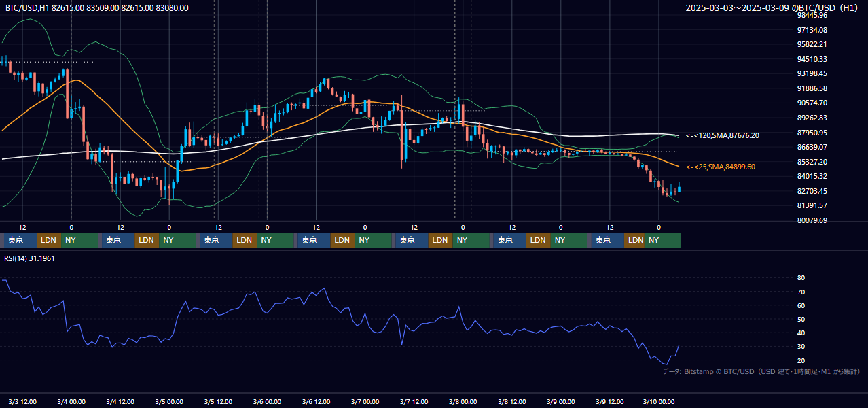The height and width of the screenshot is (408, 868).
Task: Click the 3/7 00:00 date label
Action: click(x=365, y=401)
